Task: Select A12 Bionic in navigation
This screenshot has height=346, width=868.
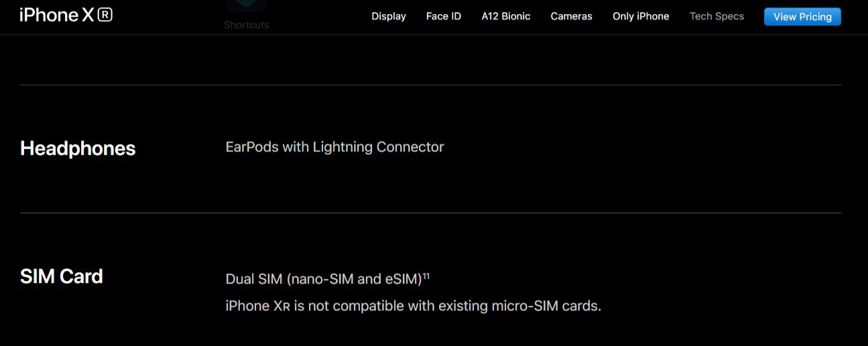Action: click(505, 16)
